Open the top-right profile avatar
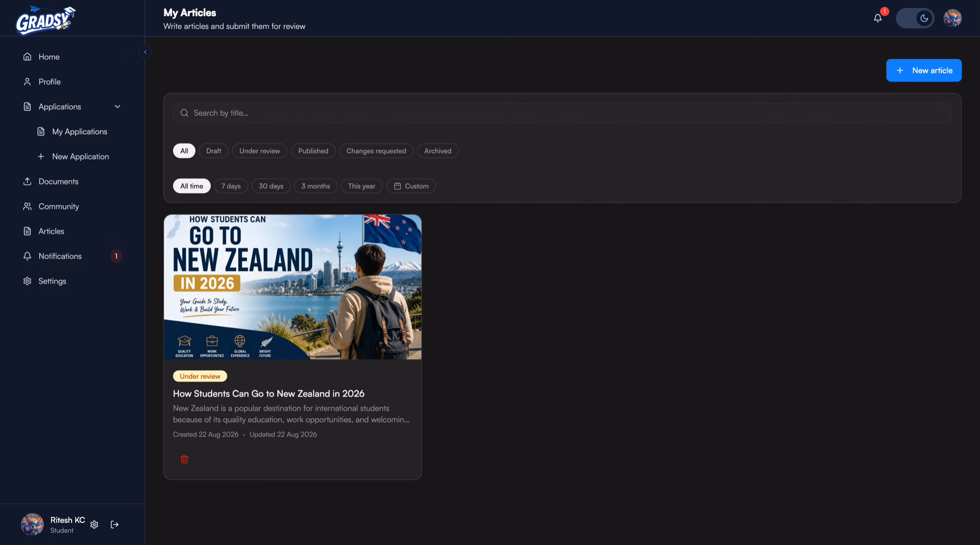The height and width of the screenshot is (545, 980). pos(953,18)
